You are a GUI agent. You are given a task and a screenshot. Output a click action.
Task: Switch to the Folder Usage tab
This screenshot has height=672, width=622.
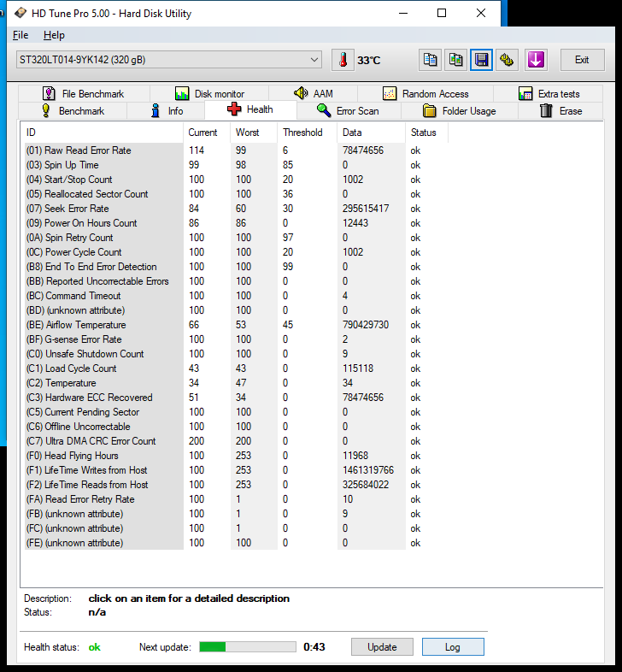coord(460,110)
